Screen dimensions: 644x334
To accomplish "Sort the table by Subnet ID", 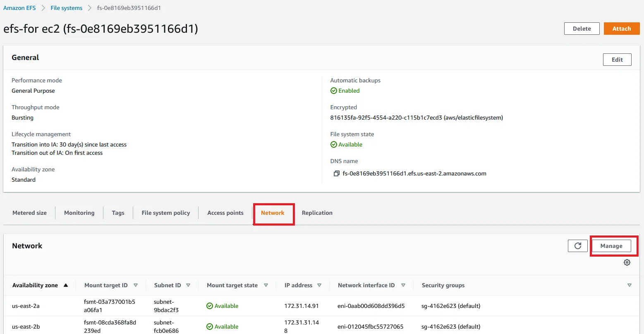I will point(188,285).
